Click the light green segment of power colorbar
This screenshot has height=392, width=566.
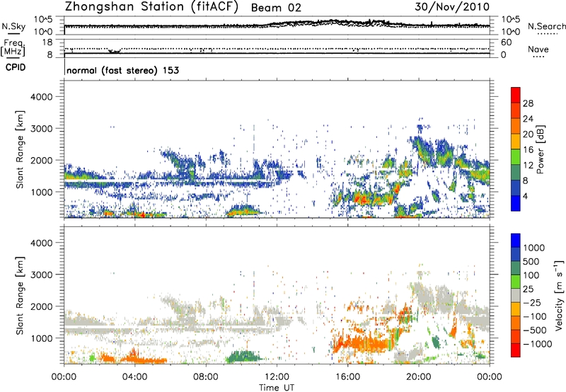pyautogui.click(x=516, y=156)
